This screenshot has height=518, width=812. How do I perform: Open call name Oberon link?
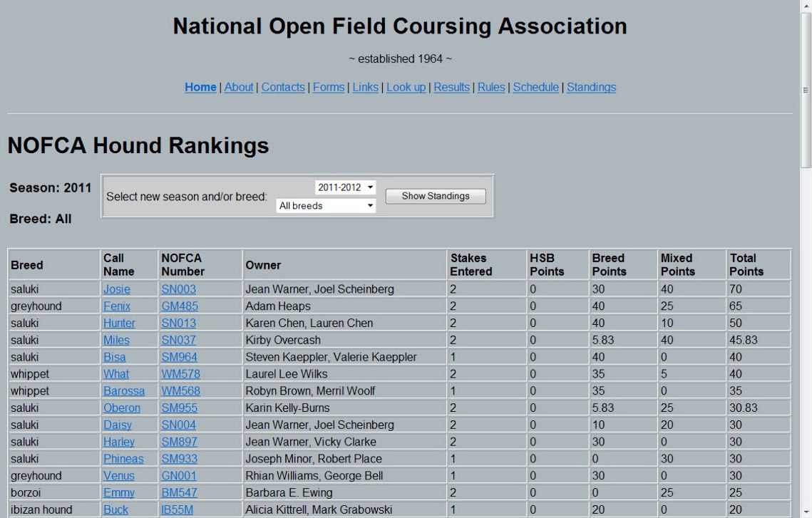click(x=122, y=408)
